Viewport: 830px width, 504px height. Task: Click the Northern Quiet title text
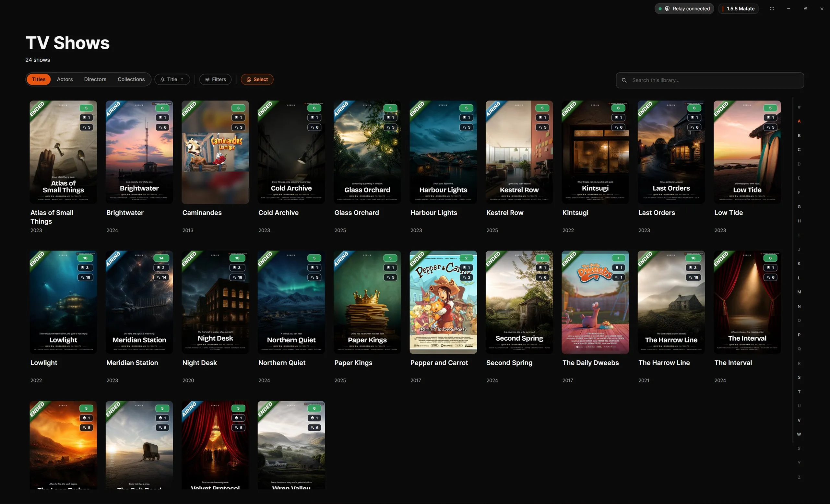click(282, 363)
